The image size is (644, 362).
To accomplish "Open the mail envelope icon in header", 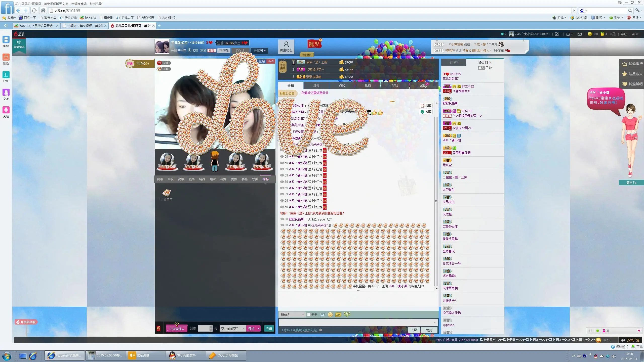I will pos(580,34).
